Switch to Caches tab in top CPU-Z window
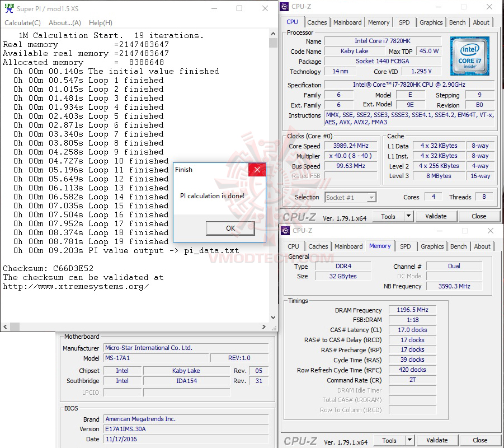The height and width of the screenshot is (448, 504). (317, 22)
